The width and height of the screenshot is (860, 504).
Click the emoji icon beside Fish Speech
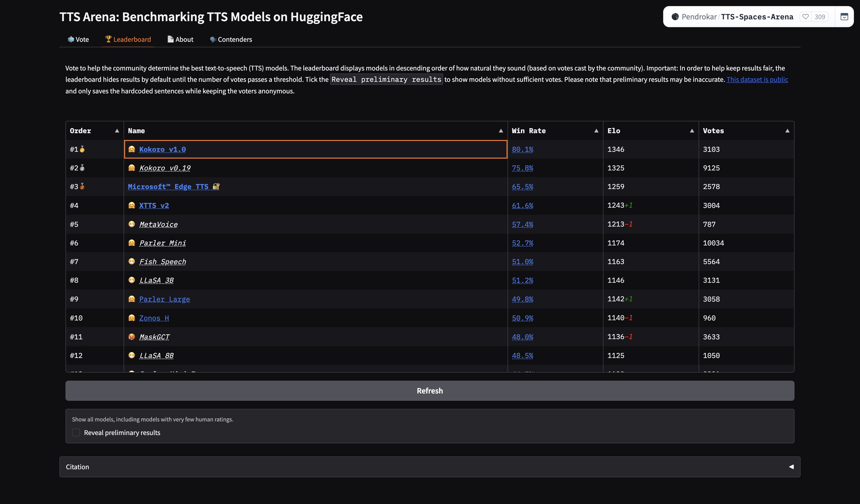(x=132, y=261)
